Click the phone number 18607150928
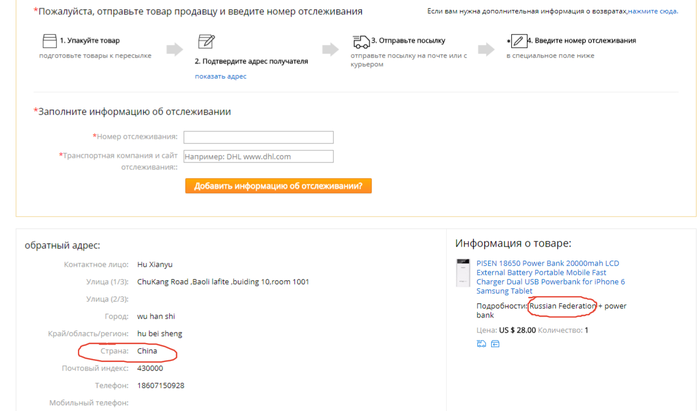 pyautogui.click(x=160, y=385)
